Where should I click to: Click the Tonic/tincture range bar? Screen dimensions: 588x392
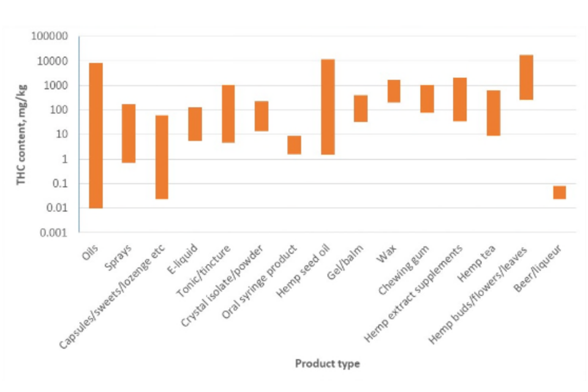tap(228, 114)
